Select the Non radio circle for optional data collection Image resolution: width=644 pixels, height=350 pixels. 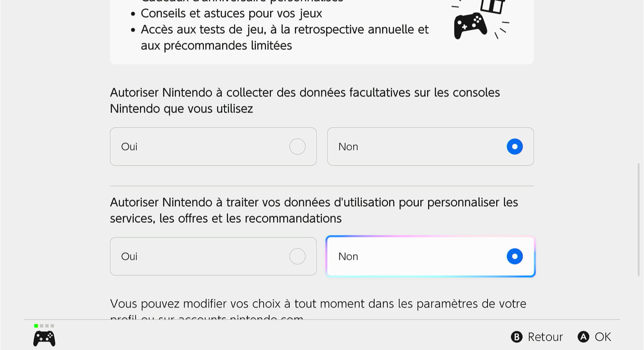[x=515, y=147]
